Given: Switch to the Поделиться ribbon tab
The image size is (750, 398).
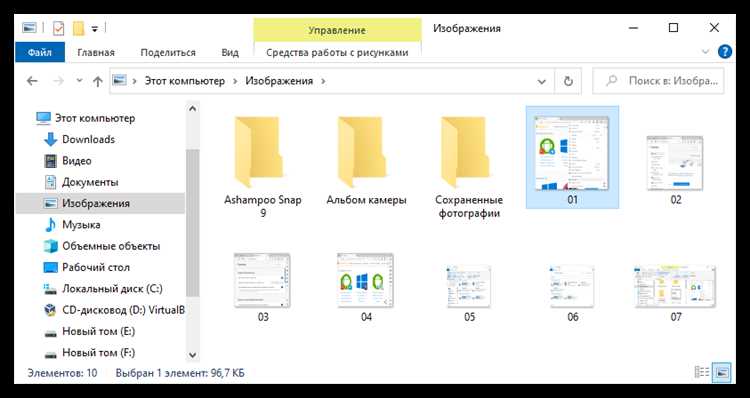Looking at the screenshot, I should (168, 52).
